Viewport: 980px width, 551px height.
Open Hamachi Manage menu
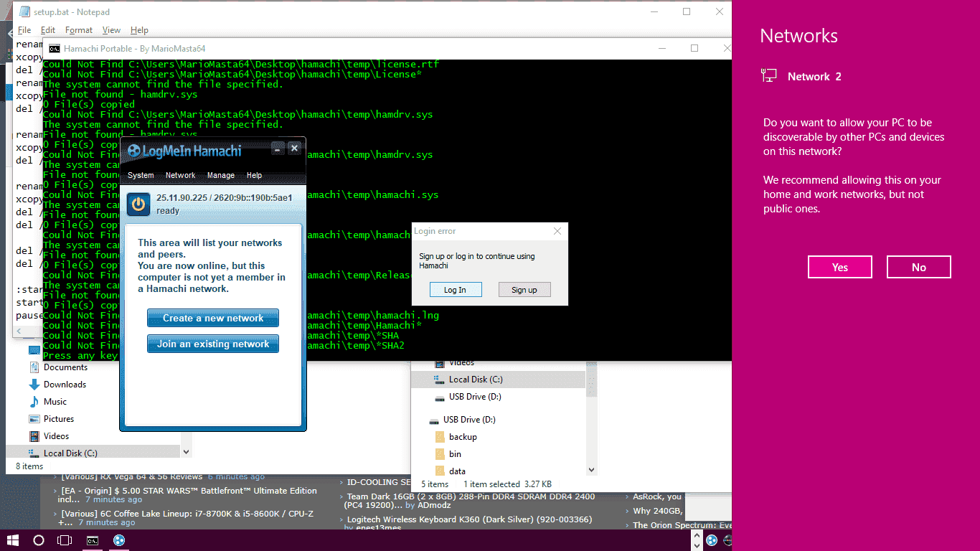[x=221, y=175]
